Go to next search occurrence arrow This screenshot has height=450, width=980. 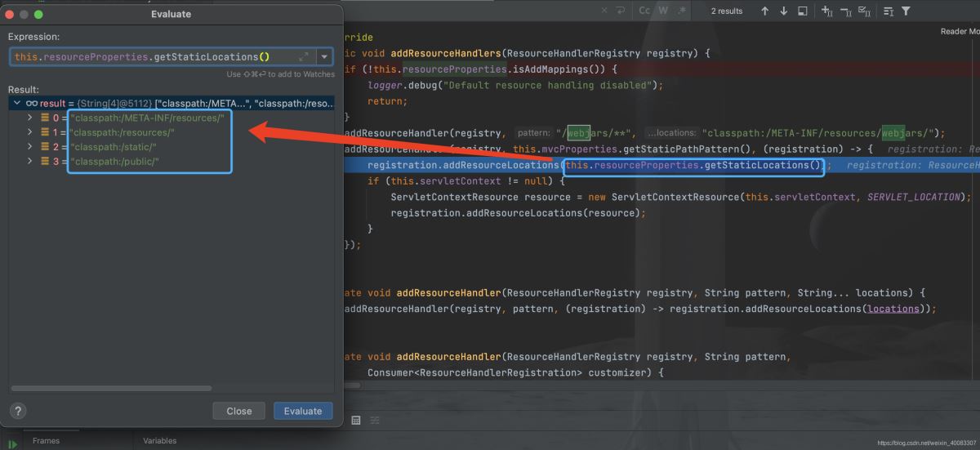[783, 11]
